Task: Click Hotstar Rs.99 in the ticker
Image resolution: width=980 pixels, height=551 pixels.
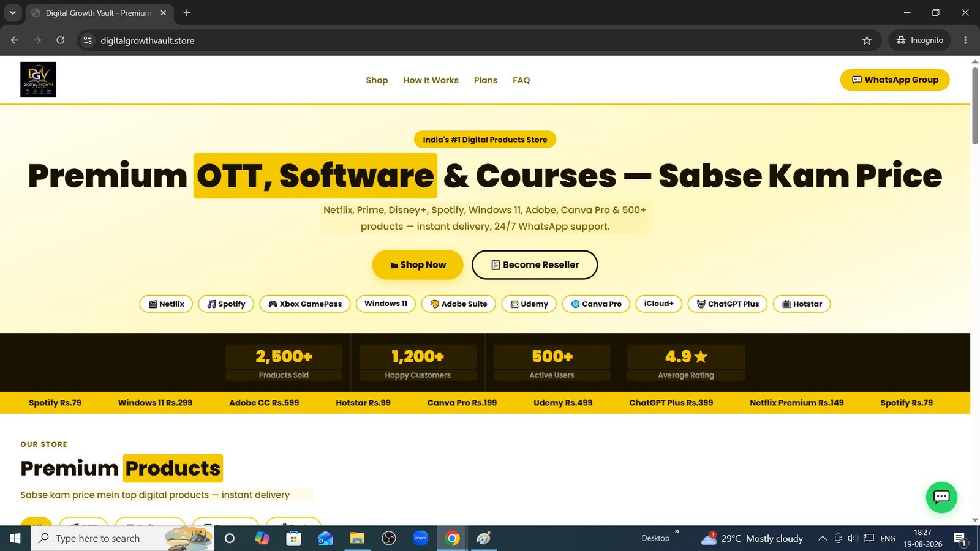Action: 363,403
